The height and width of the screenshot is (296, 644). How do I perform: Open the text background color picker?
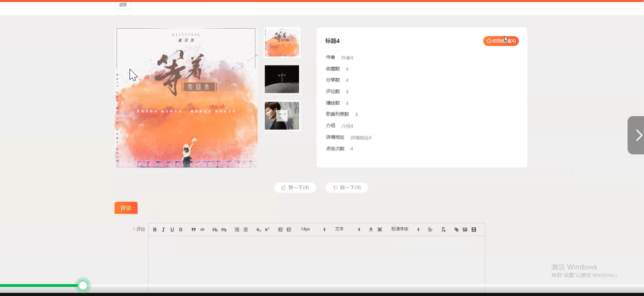379,230
